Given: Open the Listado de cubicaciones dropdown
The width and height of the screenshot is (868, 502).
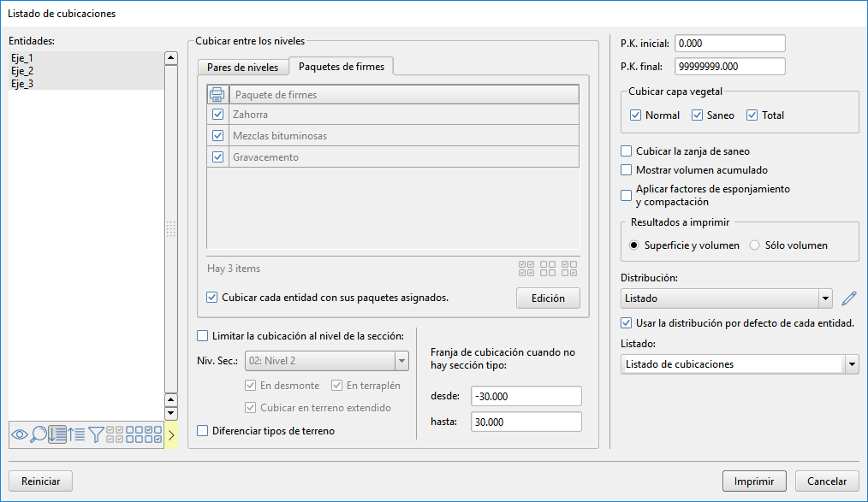Looking at the screenshot, I should 853,363.
